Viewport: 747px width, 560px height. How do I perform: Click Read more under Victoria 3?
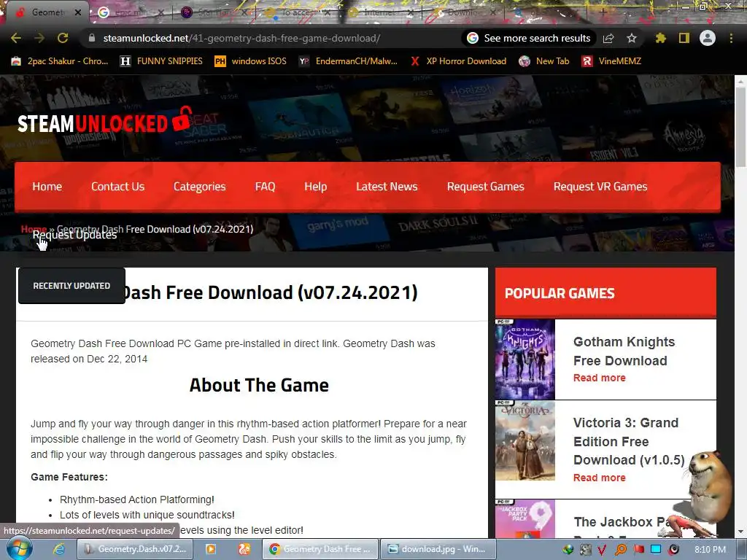(x=600, y=478)
